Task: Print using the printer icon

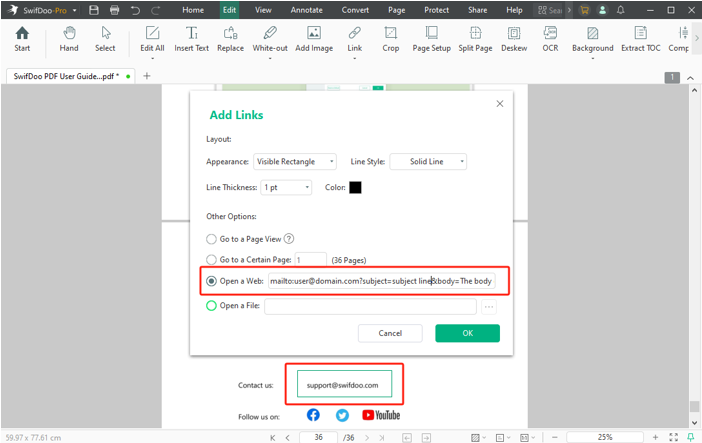Action: [x=115, y=10]
